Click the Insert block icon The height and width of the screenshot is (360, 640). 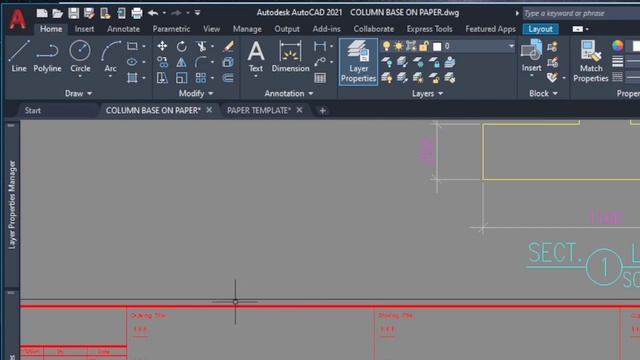click(x=531, y=56)
